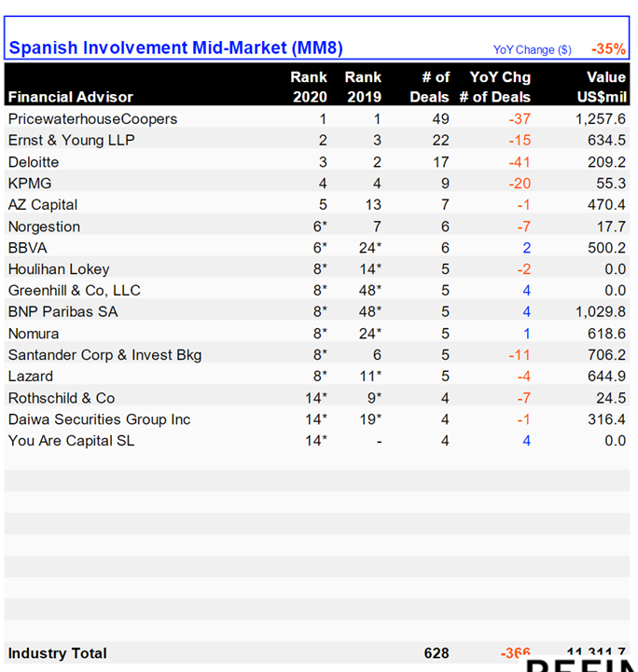Click KPMG deal count 9
The height and width of the screenshot is (672, 638).
coord(445,184)
